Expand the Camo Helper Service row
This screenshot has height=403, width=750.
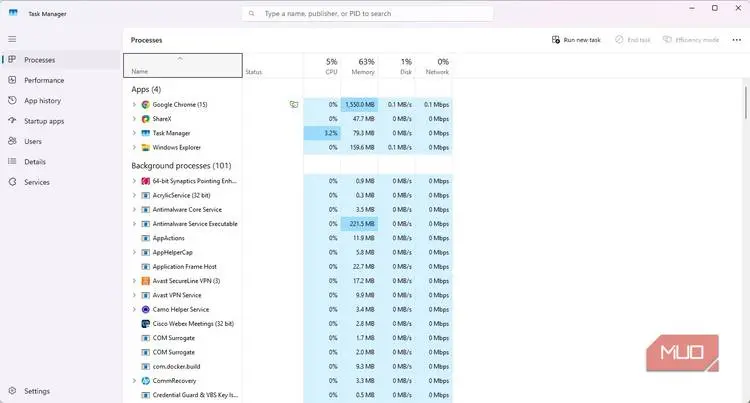pos(134,309)
